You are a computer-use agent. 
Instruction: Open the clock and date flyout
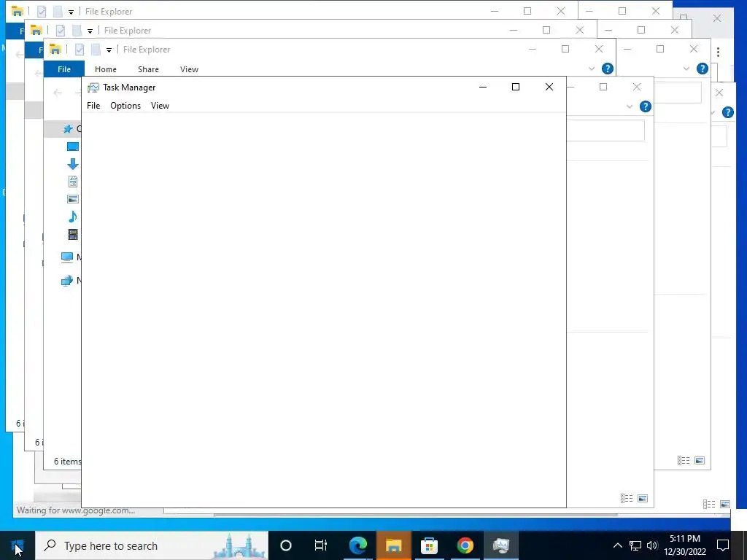click(685, 545)
